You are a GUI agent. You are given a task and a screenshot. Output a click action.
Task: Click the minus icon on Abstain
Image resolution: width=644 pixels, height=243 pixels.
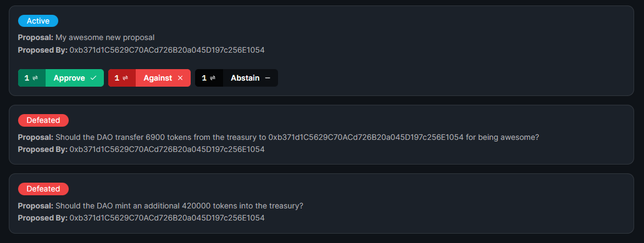268,78
